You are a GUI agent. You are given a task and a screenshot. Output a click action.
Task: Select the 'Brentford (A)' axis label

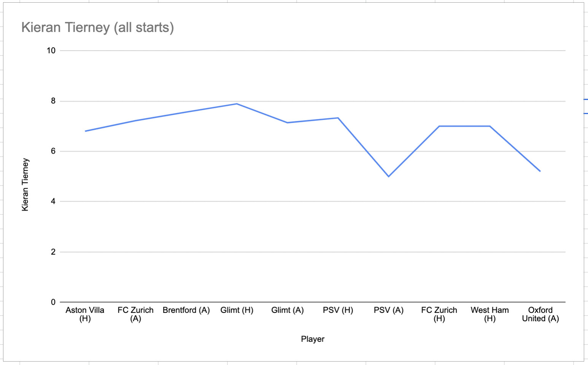coord(186,310)
